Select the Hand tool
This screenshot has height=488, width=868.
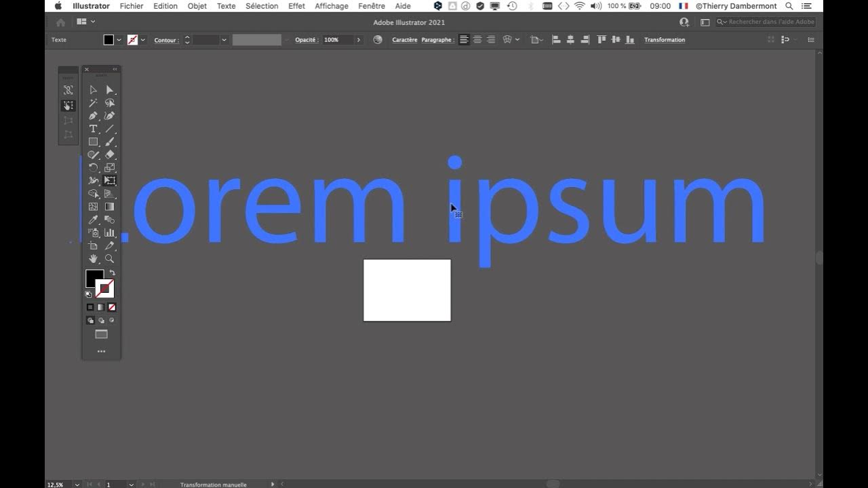(x=93, y=259)
